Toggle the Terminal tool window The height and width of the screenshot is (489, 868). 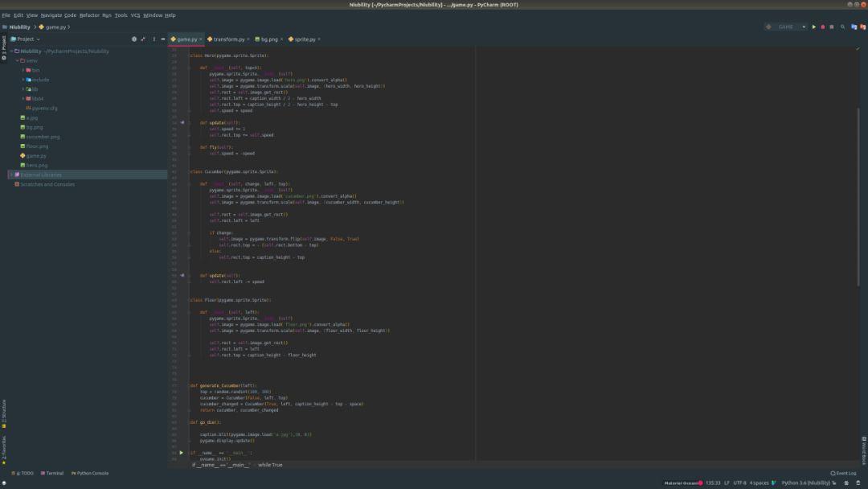click(52, 473)
